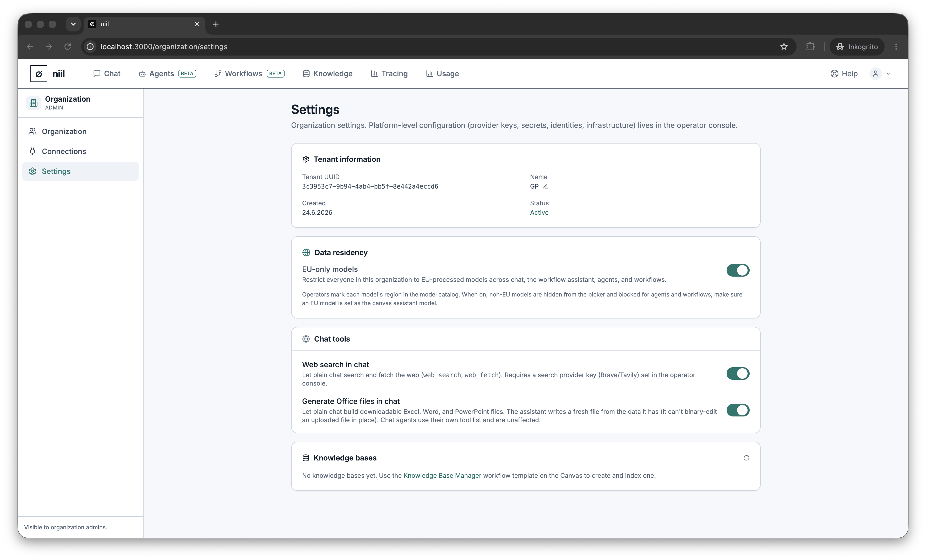Viewport: 926px width, 560px height.
Task: Bookmark this page with star icon
Action: [x=784, y=47]
